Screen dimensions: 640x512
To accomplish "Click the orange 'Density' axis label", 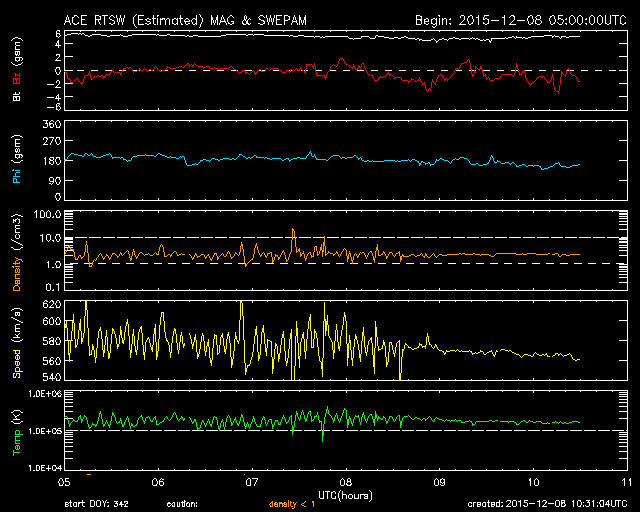I will (17, 274).
